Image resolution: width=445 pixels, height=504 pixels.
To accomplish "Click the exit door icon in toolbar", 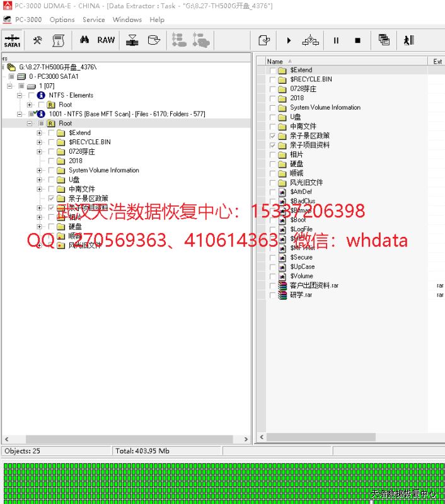I will click(x=408, y=40).
